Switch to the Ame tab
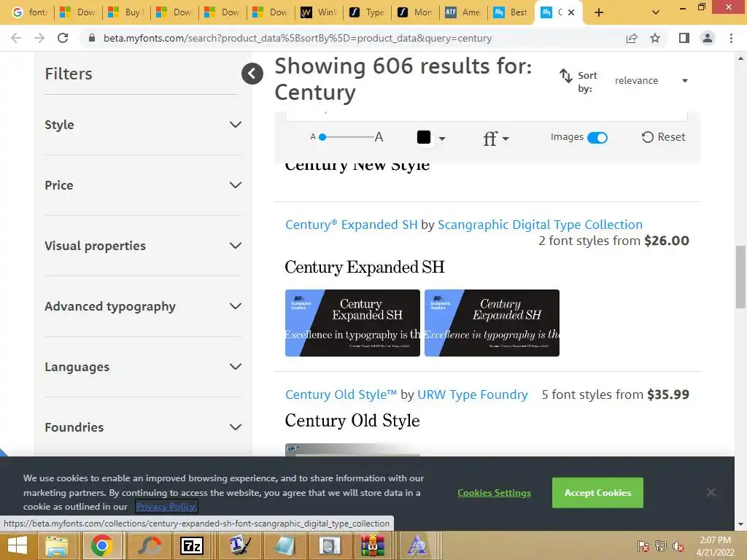Image resolution: width=747 pixels, height=560 pixels. [463, 12]
